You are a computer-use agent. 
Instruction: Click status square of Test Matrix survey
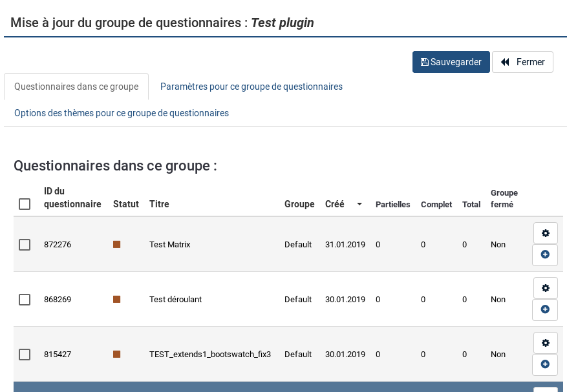117,245
